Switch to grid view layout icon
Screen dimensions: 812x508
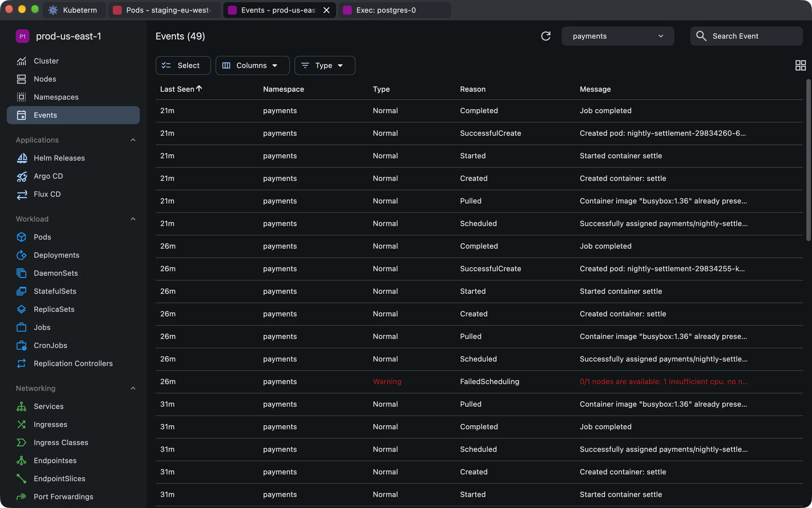click(x=800, y=65)
